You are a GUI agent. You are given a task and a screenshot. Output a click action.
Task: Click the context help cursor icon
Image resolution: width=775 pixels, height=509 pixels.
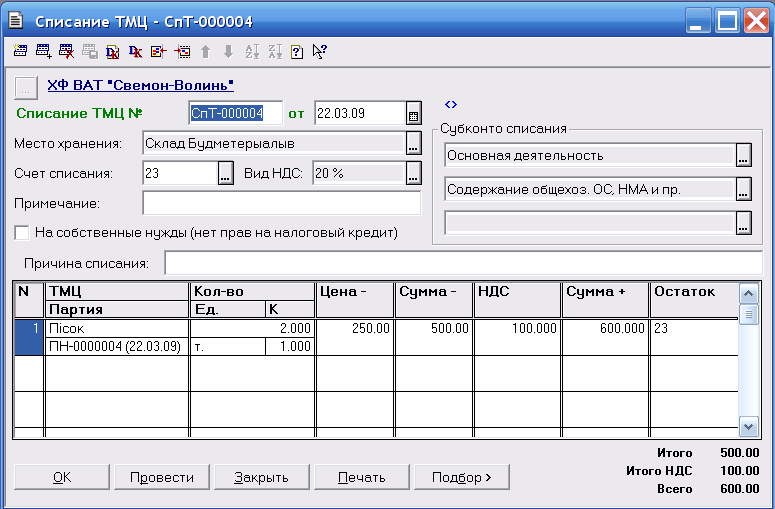[320, 52]
